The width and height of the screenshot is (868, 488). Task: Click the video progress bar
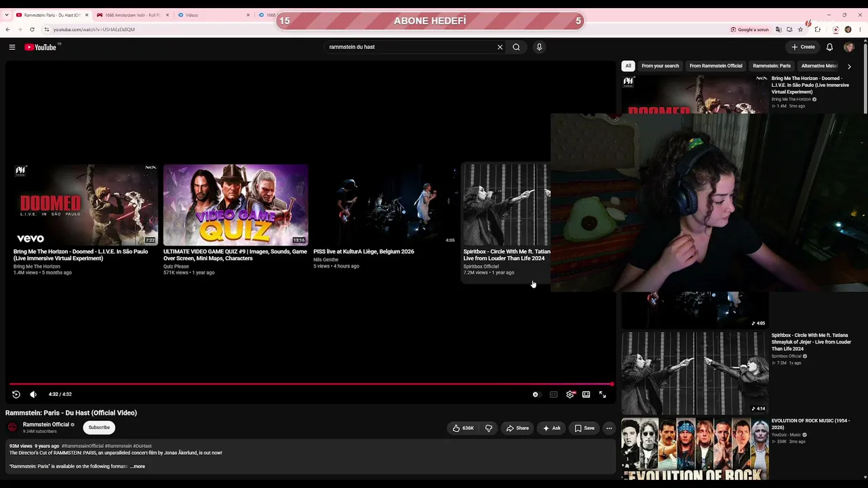(x=311, y=384)
